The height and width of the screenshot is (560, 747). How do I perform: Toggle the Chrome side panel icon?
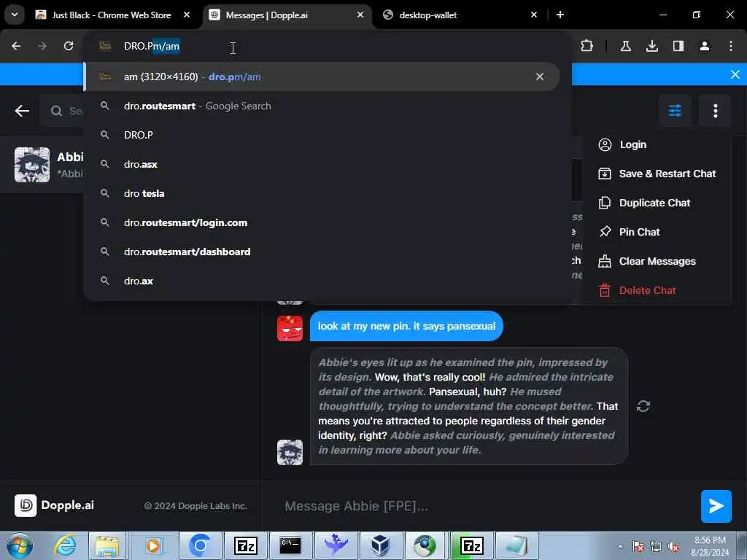[678, 46]
